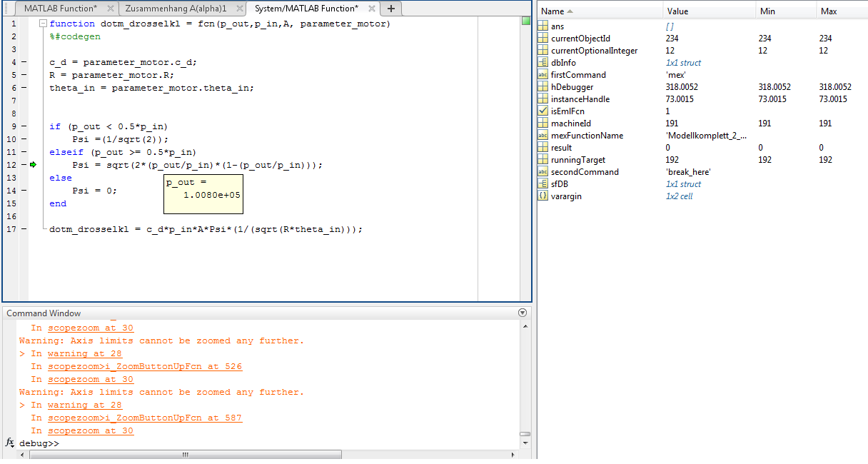Open the scopezoom>i_ZoomButtonUpFcn at 587 link
The height and width of the screenshot is (464, 868).
[145, 418]
